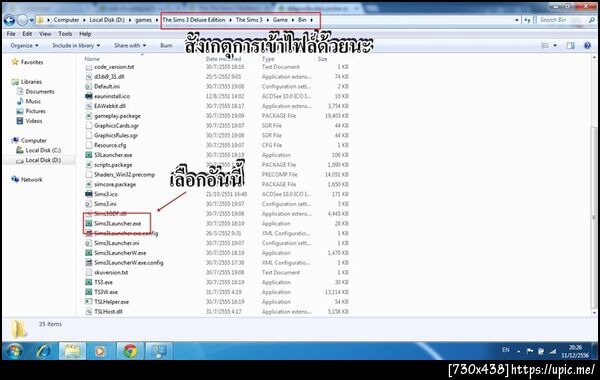The width and height of the screenshot is (600, 380).
Task: Select Local Disk (C:) in navigation pane
Action: (43, 150)
